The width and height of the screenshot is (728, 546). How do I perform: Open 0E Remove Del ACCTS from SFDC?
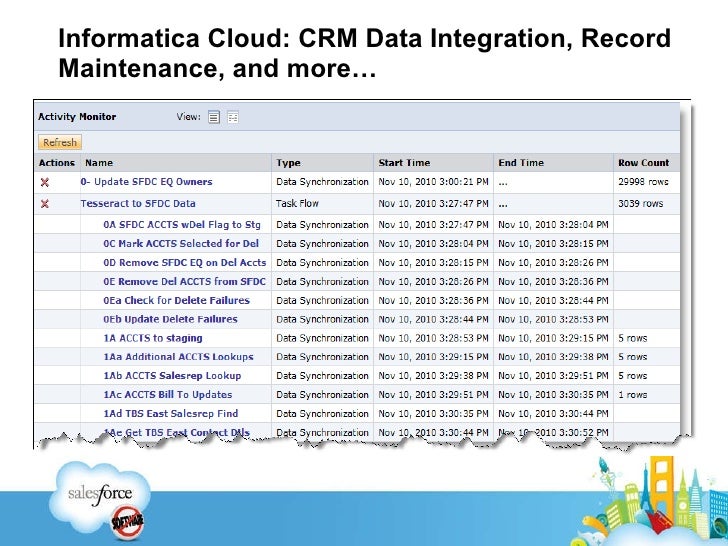pos(184,281)
